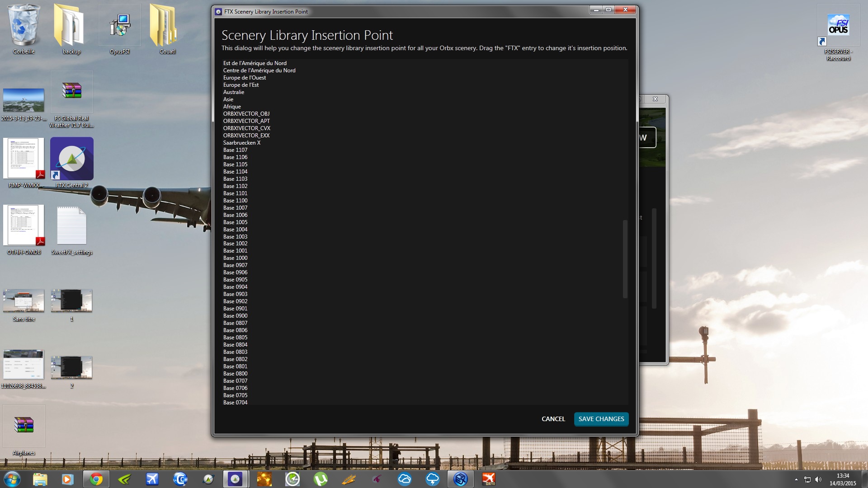This screenshot has width=868, height=488.
Task: Click the FTX Central taskbar button
Action: [236, 479]
